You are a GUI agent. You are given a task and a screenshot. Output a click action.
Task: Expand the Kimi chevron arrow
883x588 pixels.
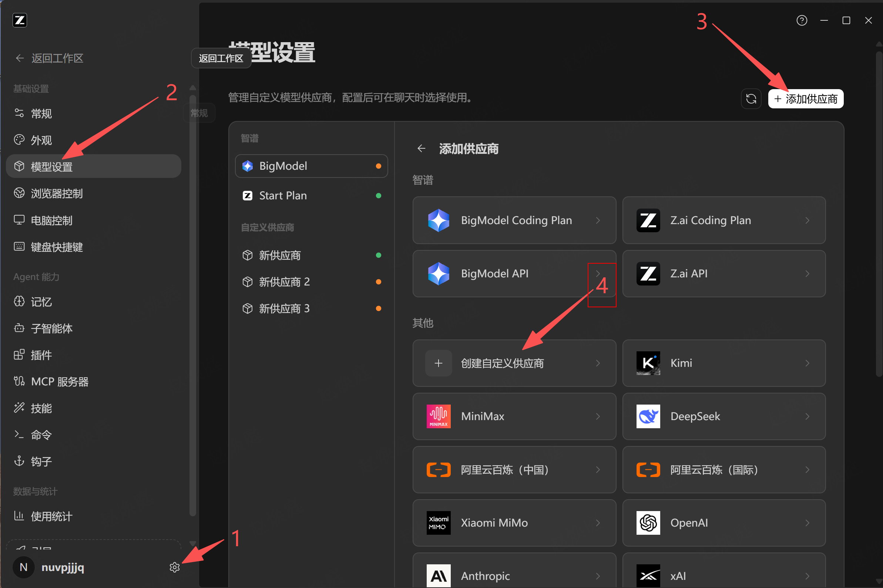click(x=807, y=363)
